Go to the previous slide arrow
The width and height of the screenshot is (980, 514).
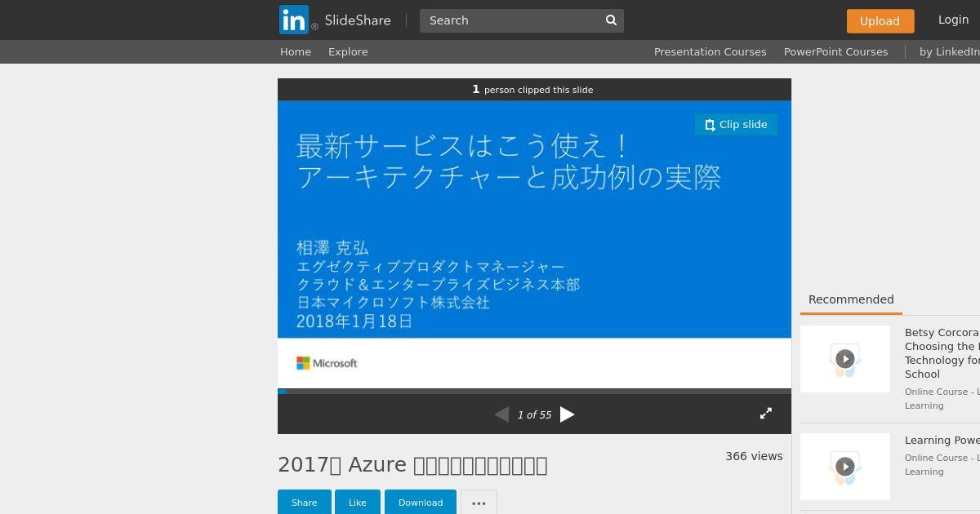tap(501, 414)
